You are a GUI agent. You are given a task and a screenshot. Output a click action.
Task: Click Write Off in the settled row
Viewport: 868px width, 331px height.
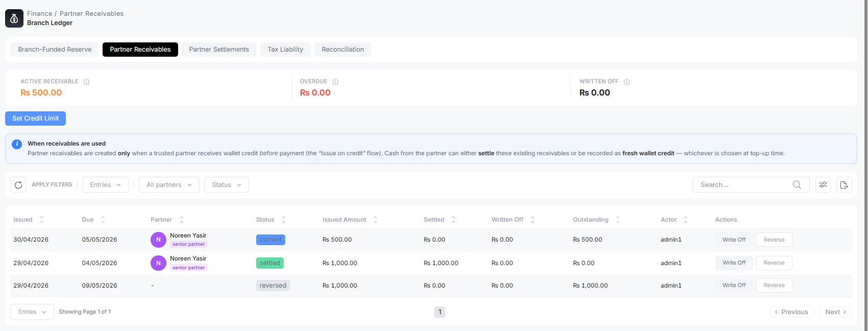click(x=734, y=263)
